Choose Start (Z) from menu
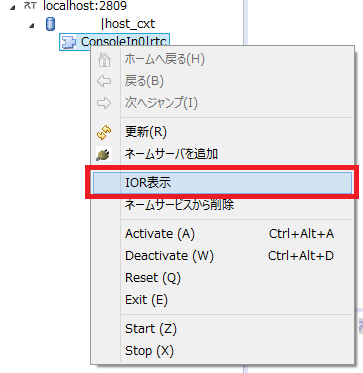The image size is (363, 373). (x=222, y=329)
